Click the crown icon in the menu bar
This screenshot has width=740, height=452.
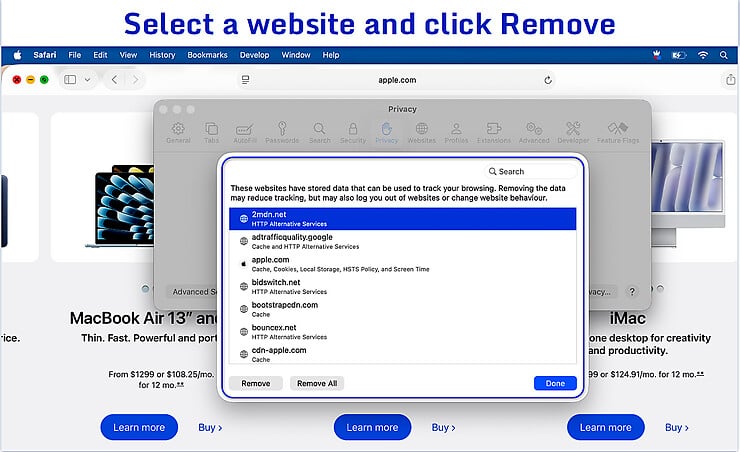point(656,55)
